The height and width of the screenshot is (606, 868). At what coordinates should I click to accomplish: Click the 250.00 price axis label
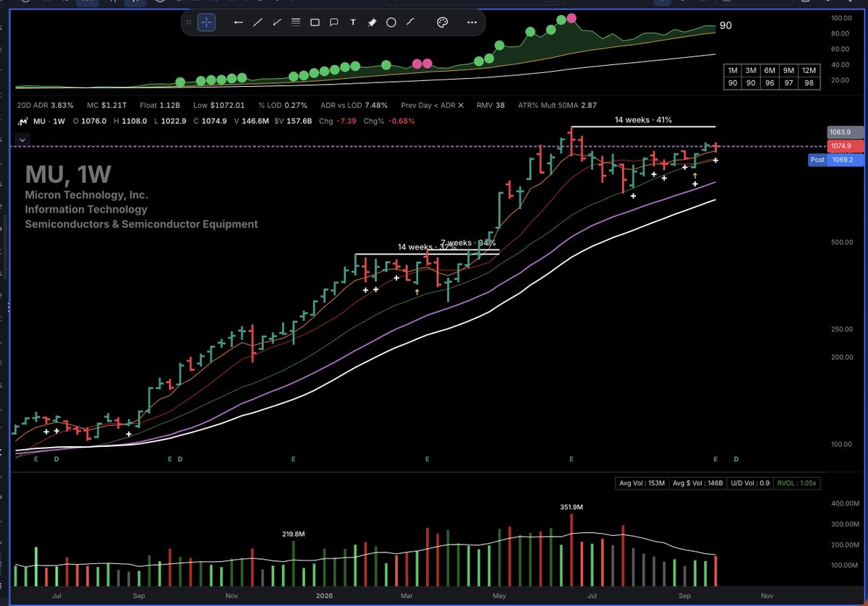843,329
